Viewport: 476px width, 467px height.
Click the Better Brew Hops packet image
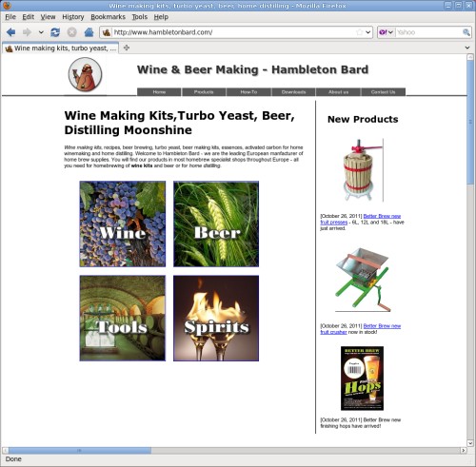[362, 379]
